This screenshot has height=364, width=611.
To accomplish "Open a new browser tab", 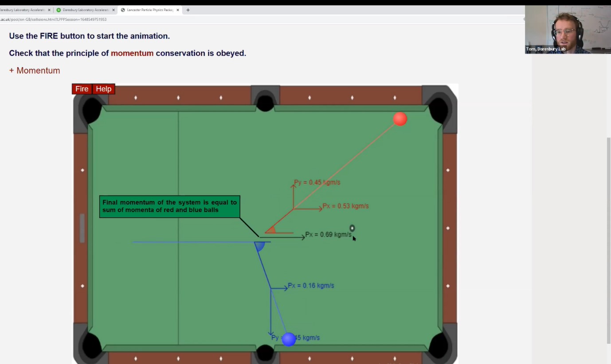I will [188, 9].
